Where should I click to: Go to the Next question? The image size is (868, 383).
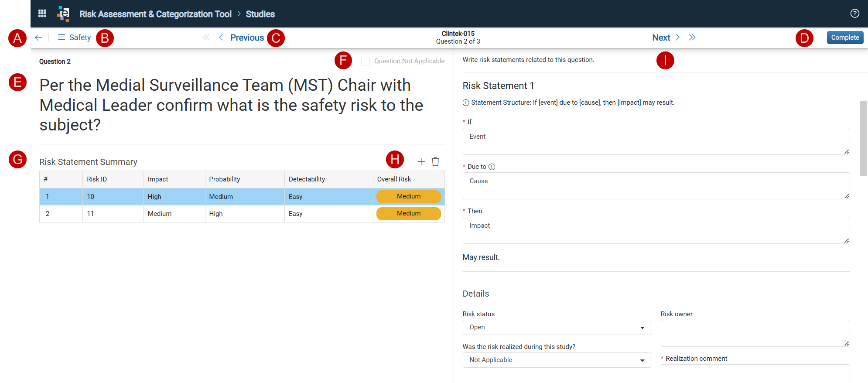[x=666, y=38]
